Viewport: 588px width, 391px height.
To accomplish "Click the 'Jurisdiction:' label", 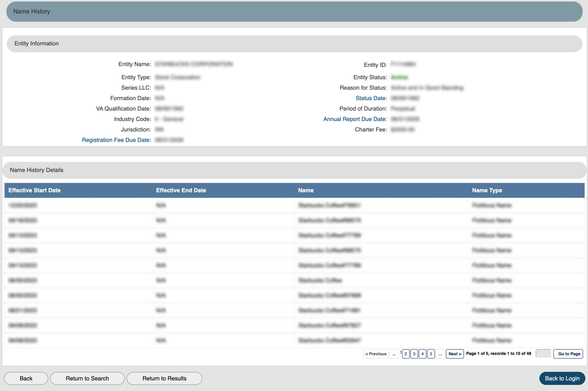I will [x=136, y=130].
